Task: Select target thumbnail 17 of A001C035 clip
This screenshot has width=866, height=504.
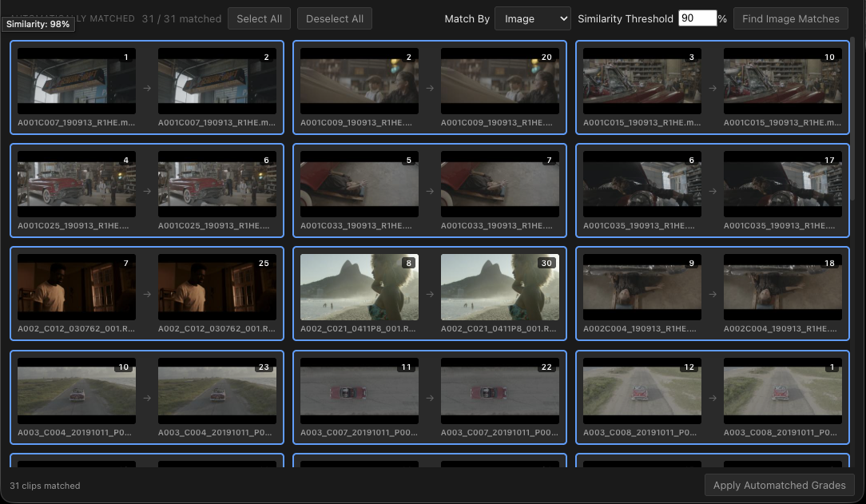Action: click(x=783, y=185)
